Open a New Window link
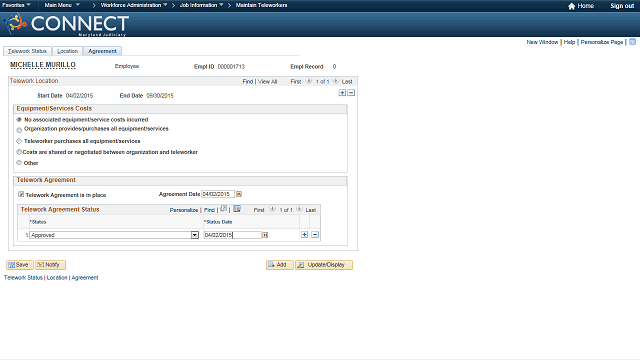The height and width of the screenshot is (360, 640). pos(542,42)
